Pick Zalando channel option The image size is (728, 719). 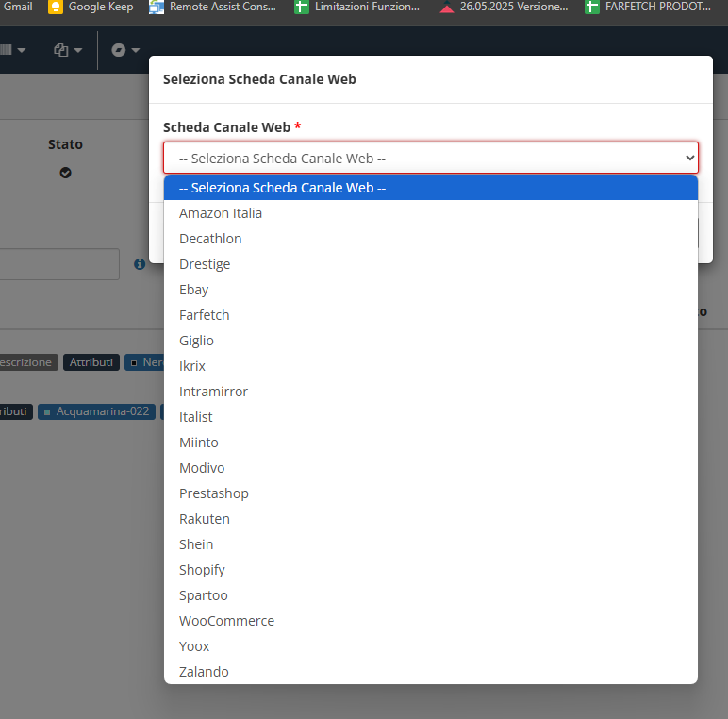pos(430,672)
